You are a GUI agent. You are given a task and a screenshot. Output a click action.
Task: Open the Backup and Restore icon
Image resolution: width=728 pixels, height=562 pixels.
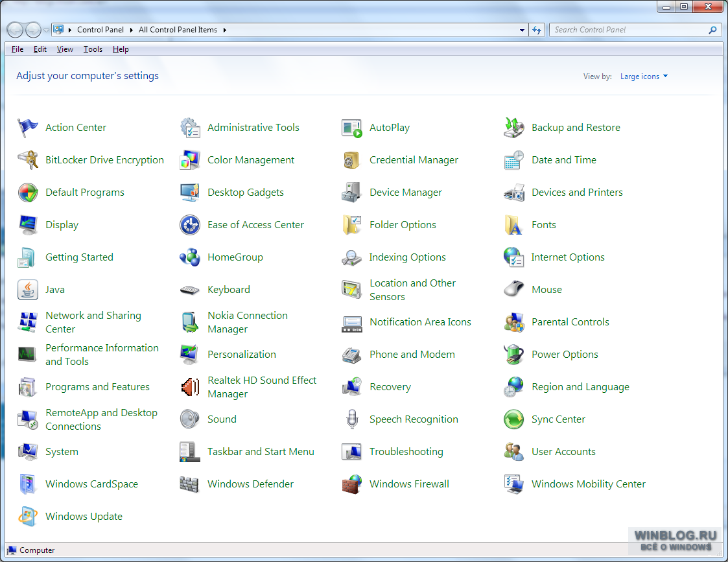[x=513, y=128]
